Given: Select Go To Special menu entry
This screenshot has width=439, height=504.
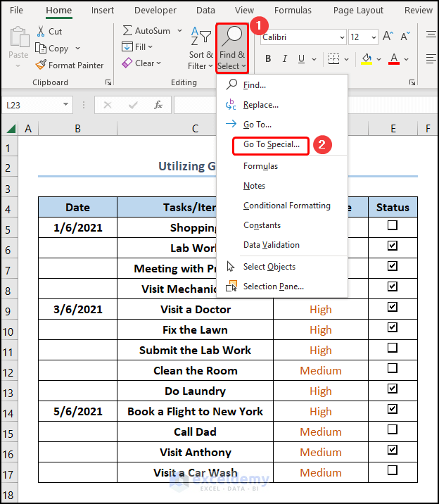Looking at the screenshot, I should (272, 145).
